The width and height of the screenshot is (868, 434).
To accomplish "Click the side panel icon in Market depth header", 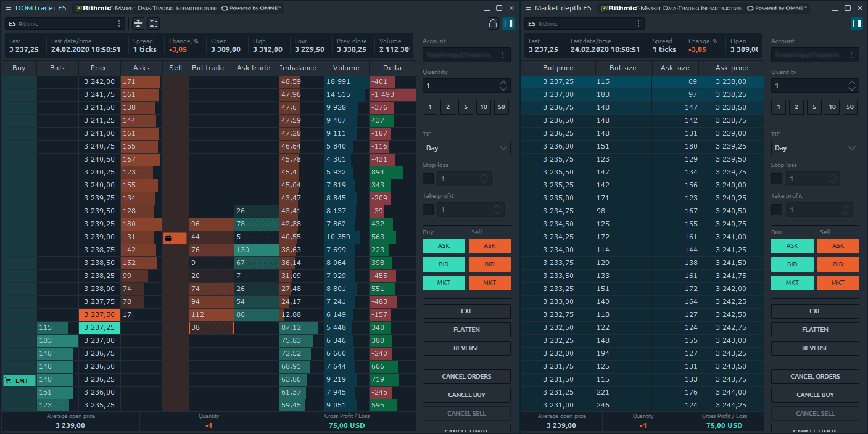I will [856, 23].
